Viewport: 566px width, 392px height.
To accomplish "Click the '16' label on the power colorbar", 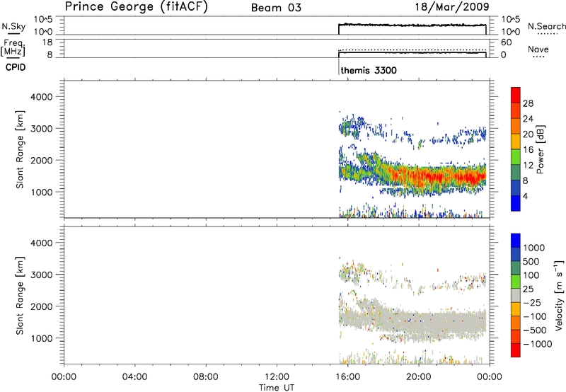I will (528, 150).
